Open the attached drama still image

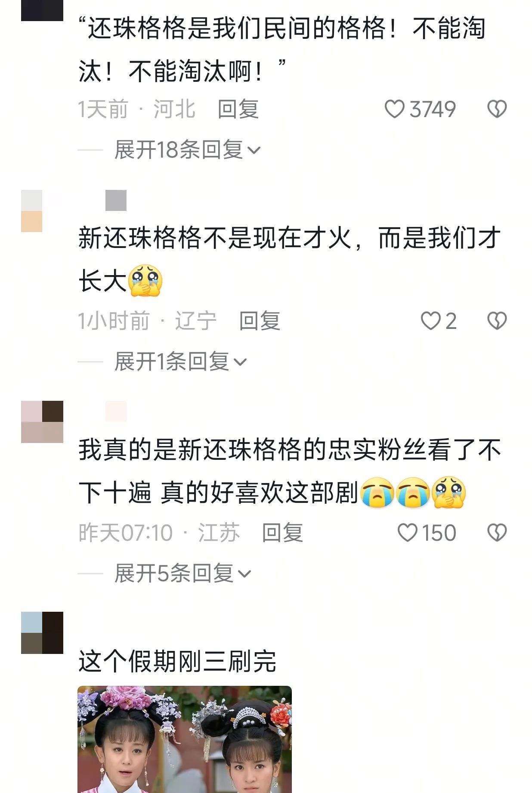(x=185, y=739)
